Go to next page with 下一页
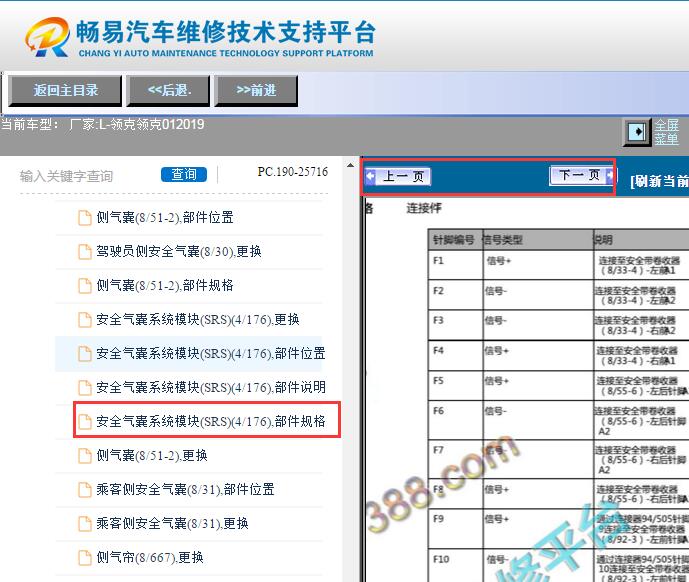Screen dimensions: 689x582 (x=582, y=175)
